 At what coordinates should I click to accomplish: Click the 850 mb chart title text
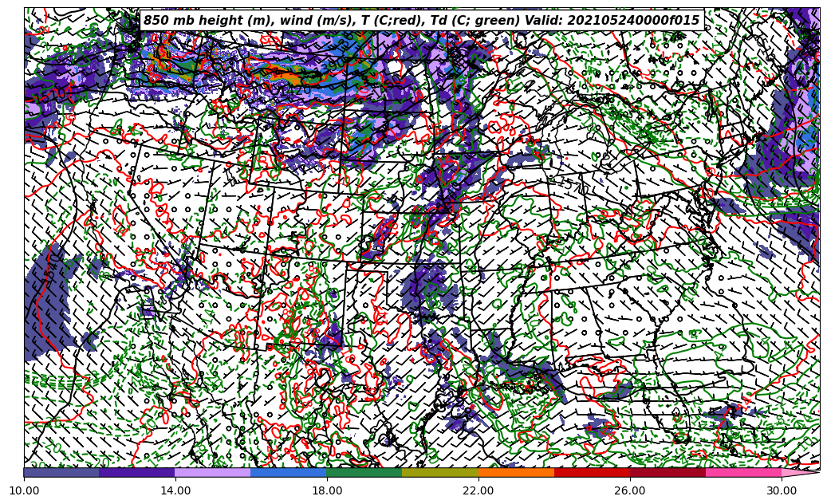pyautogui.click(x=421, y=21)
